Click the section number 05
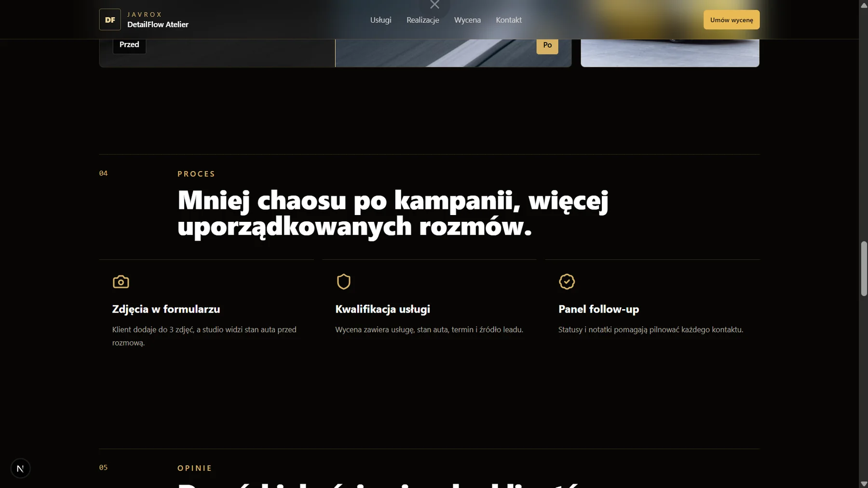 [103, 467]
